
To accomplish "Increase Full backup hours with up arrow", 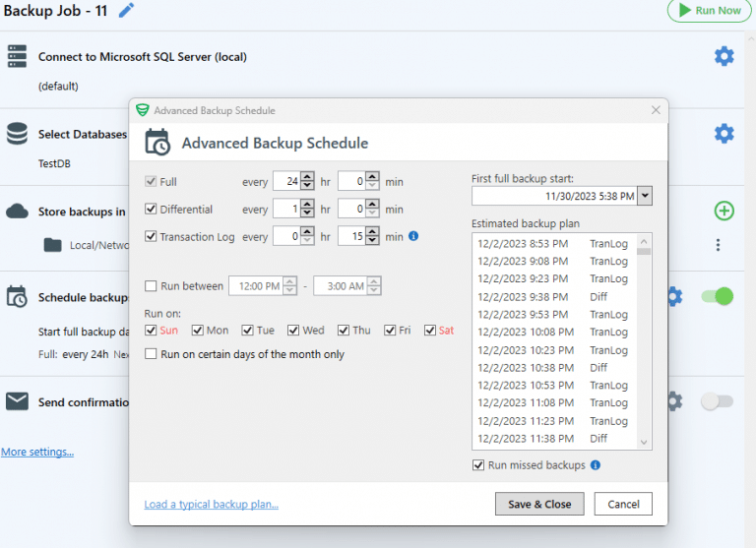I will pos(307,177).
